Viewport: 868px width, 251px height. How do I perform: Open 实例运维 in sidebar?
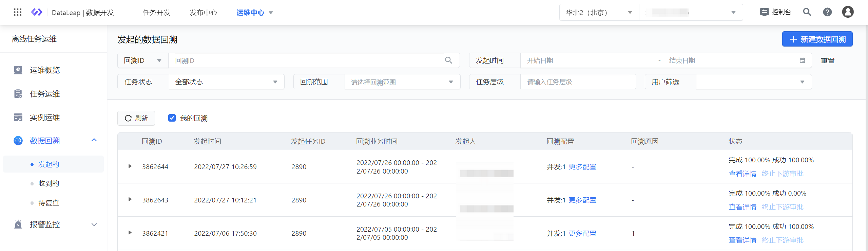pos(45,117)
